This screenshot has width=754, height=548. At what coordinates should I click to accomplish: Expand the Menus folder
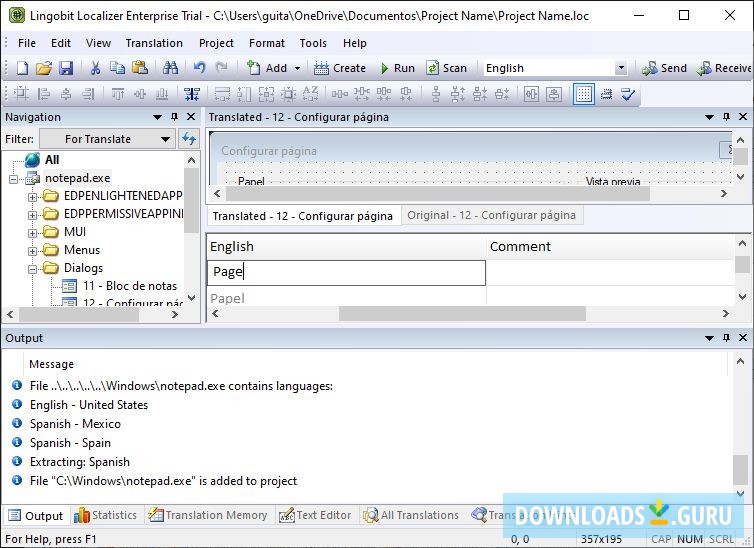point(32,251)
